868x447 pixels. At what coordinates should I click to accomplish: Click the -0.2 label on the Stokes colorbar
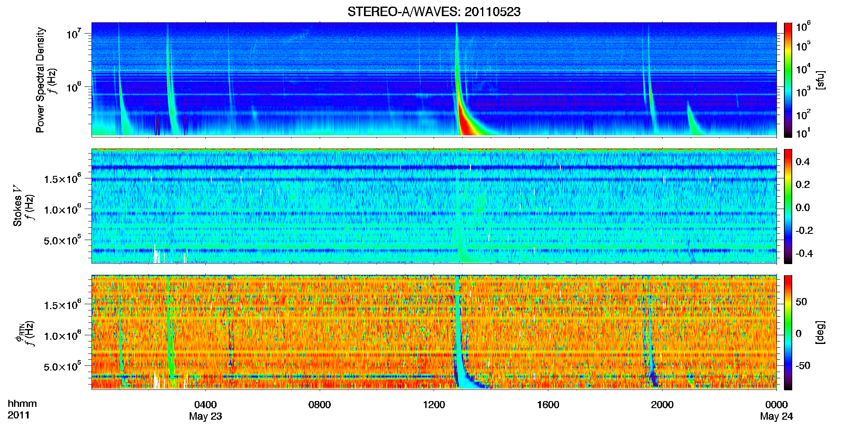804,230
